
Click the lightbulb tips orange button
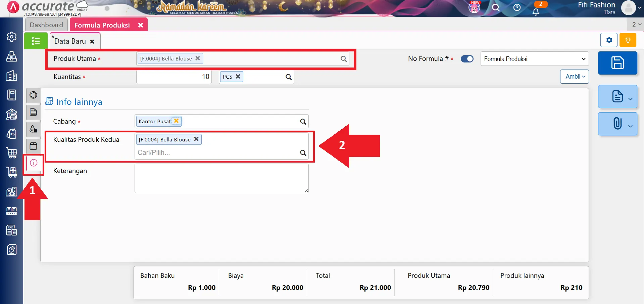pos(628,40)
